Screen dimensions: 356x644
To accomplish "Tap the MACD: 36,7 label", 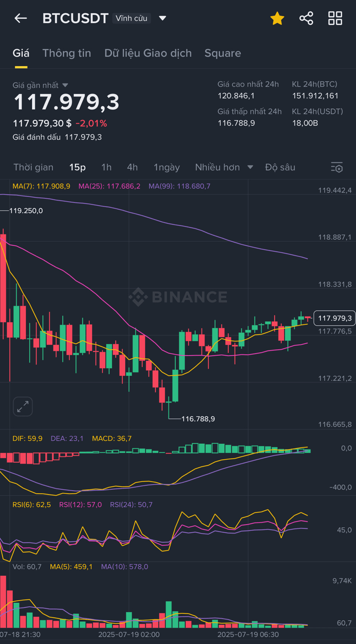I will (112, 438).
